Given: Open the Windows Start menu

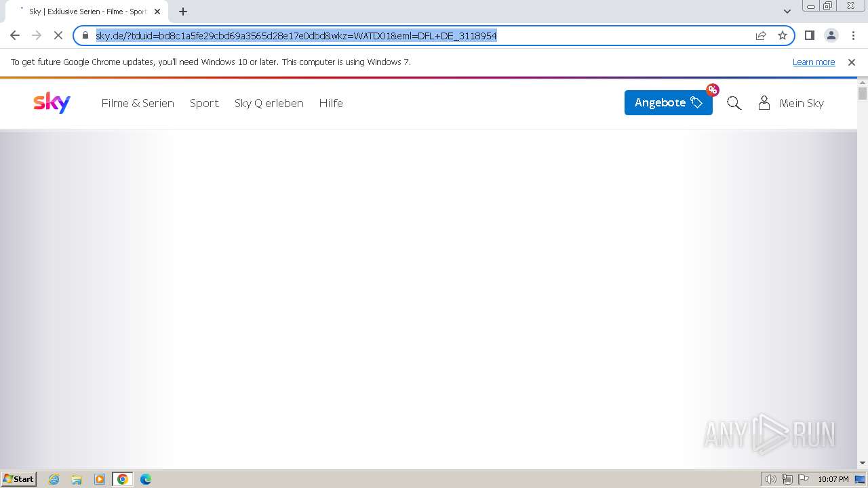Looking at the screenshot, I should click(19, 479).
